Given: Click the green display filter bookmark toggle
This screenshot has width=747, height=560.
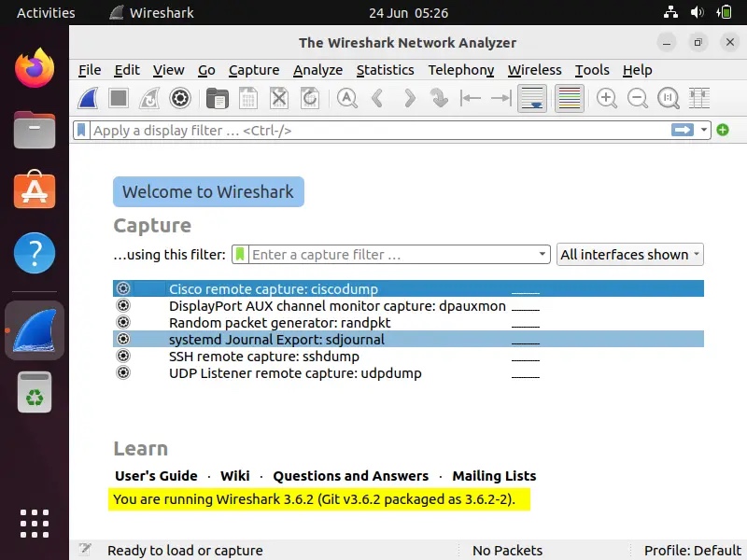Looking at the screenshot, I should pos(82,130).
